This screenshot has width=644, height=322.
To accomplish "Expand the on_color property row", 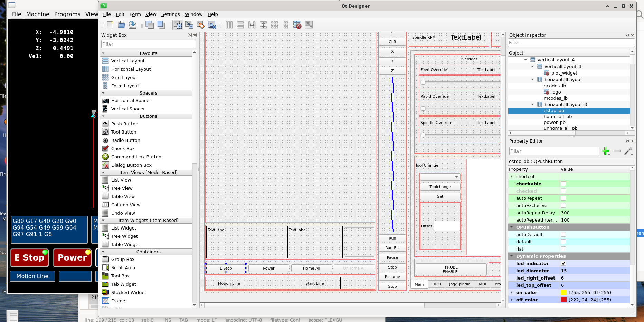I will click(x=512, y=293).
